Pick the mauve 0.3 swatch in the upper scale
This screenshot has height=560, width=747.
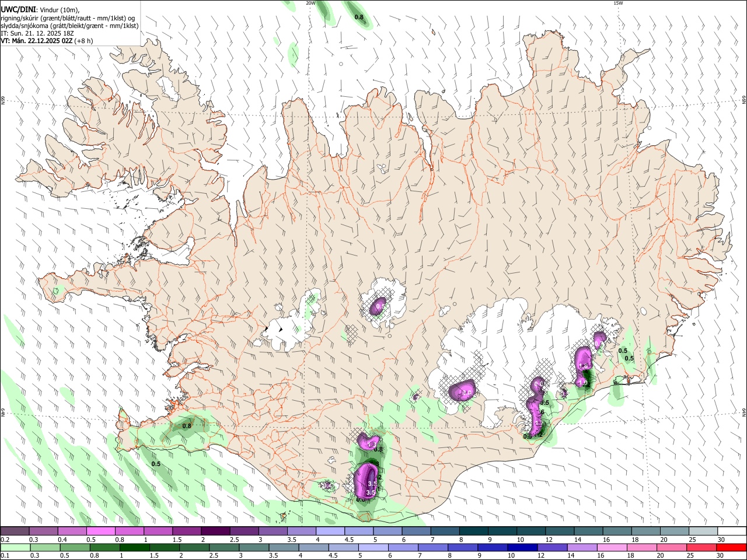click(44, 531)
